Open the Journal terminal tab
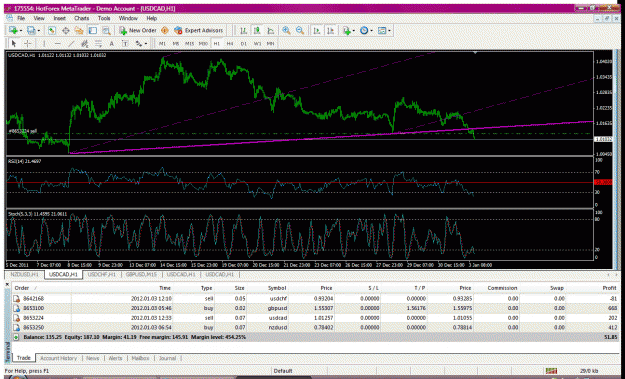The height and width of the screenshot is (379, 625). click(167, 358)
